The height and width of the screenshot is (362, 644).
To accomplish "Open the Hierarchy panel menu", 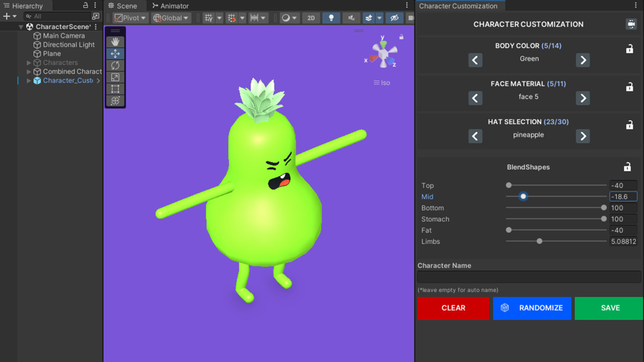I will click(95, 5).
